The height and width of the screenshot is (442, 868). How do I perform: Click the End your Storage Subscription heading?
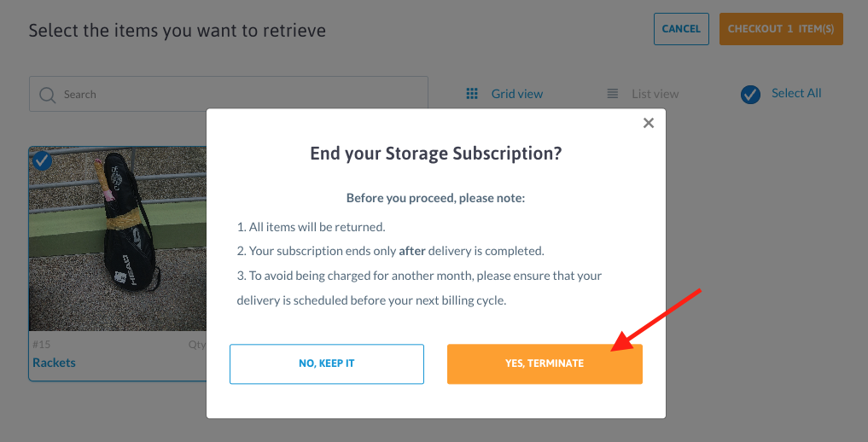tap(435, 154)
